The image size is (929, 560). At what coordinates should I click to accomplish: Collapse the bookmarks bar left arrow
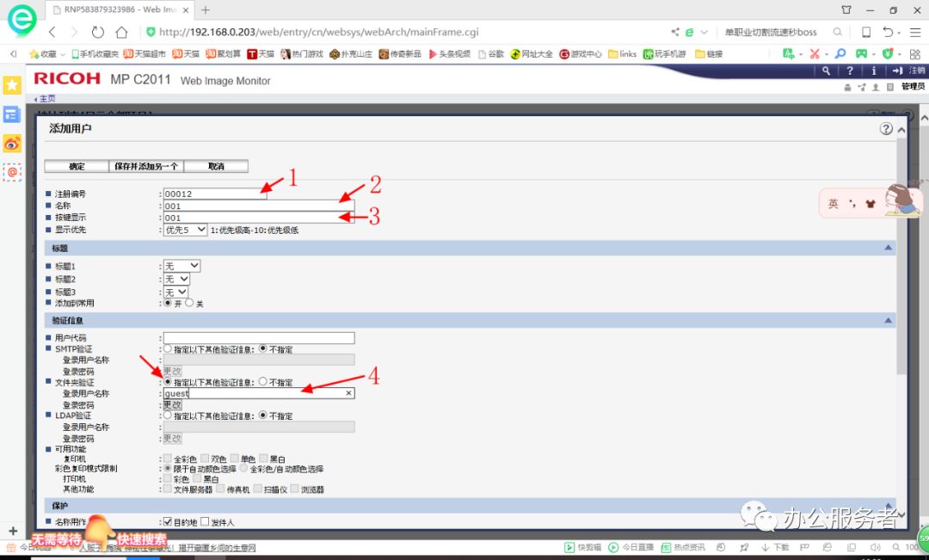(13, 54)
